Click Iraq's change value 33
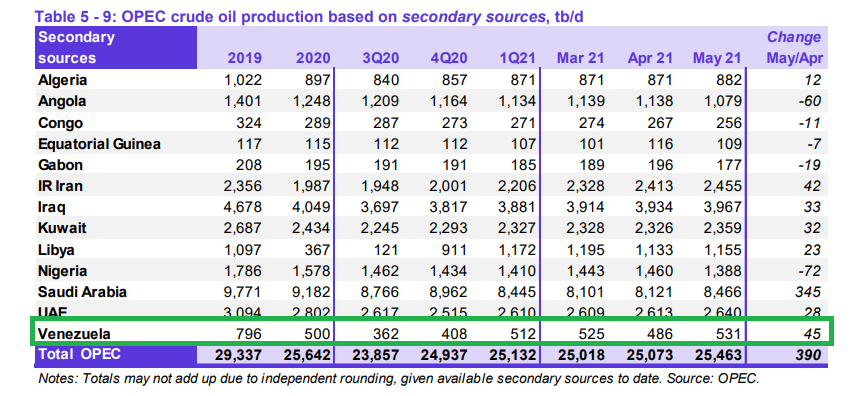 (813, 207)
